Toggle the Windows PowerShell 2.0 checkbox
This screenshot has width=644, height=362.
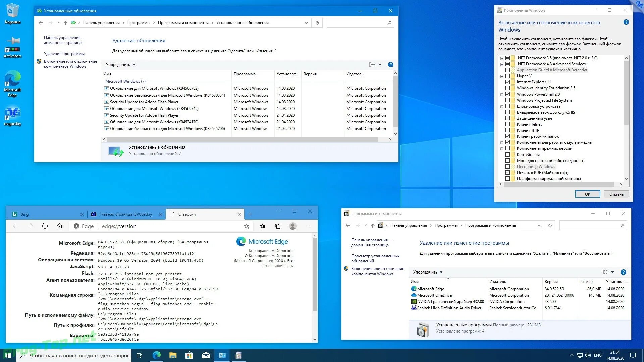tap(507, 94)
